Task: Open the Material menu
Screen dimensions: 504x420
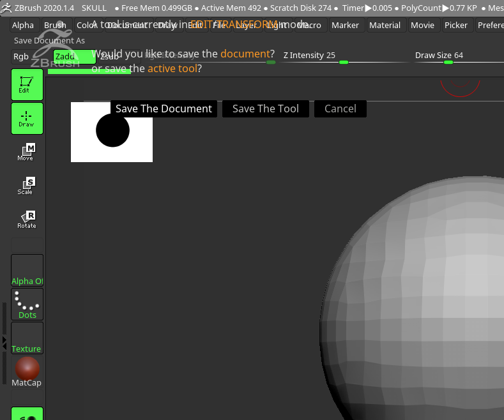Action: point(385,25)
